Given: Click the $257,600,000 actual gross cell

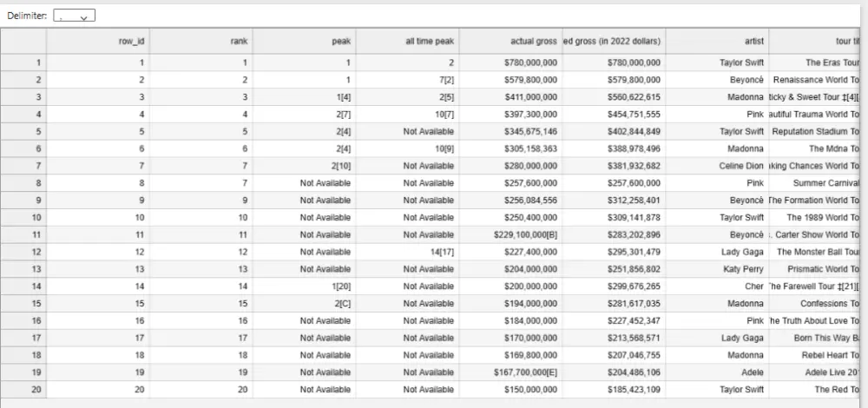Looking at the screenshot, I should coord(510,182).
